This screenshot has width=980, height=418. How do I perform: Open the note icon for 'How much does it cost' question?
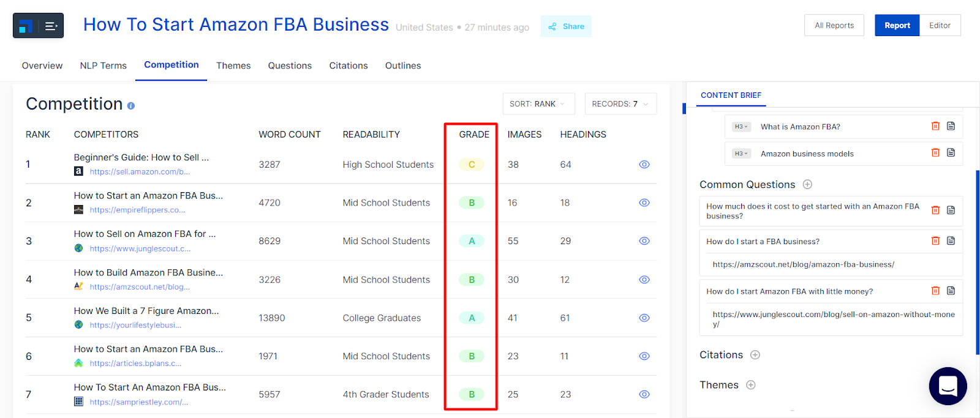[951, 210]
